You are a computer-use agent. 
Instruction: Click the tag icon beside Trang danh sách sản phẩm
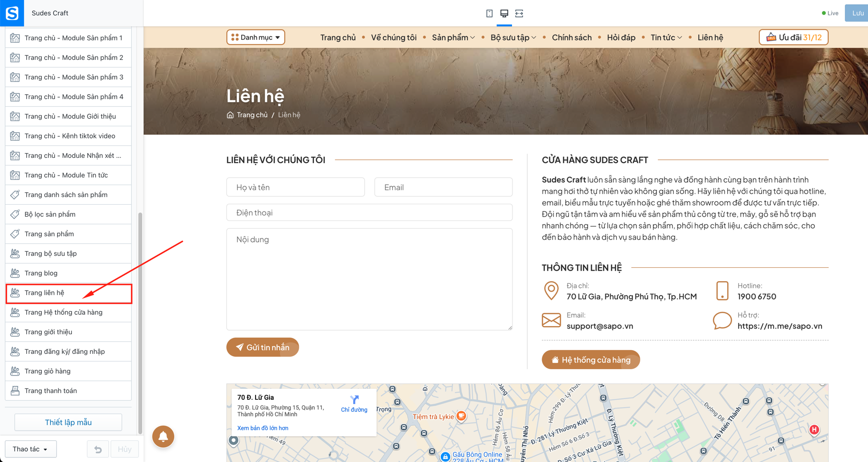(15, 195)
